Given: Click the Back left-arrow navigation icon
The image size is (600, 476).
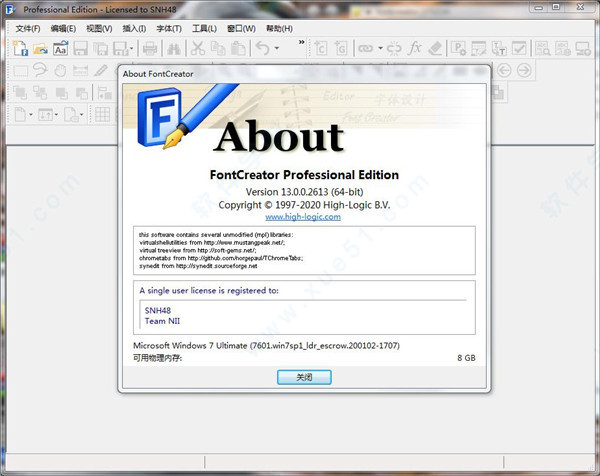Looking at the screenshot, I should pos(504,70).
